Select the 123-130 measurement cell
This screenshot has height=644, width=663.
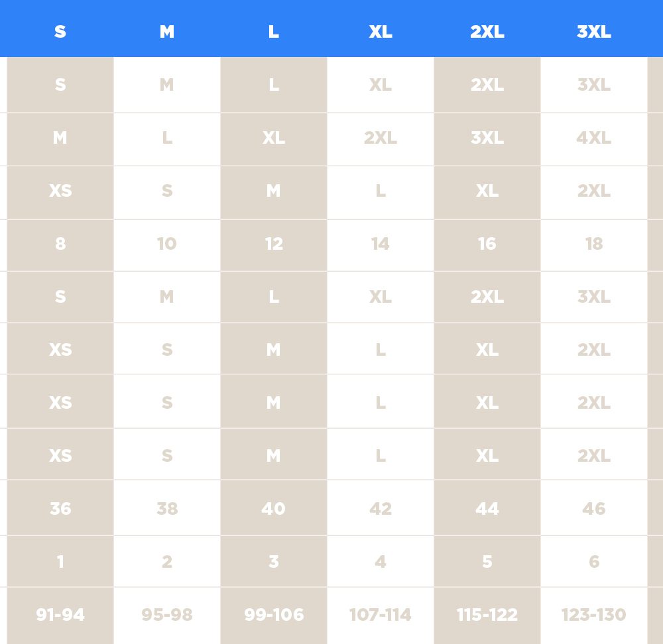(593, 616)
